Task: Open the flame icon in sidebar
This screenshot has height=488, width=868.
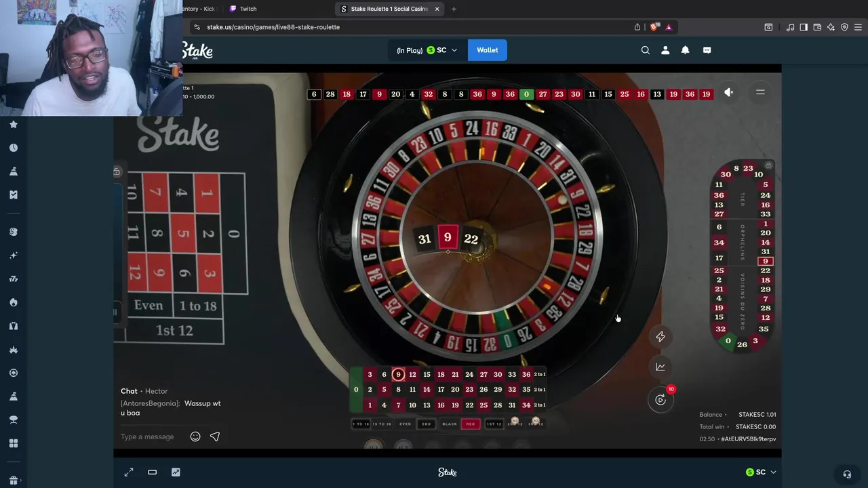Action: coord(14,302)
